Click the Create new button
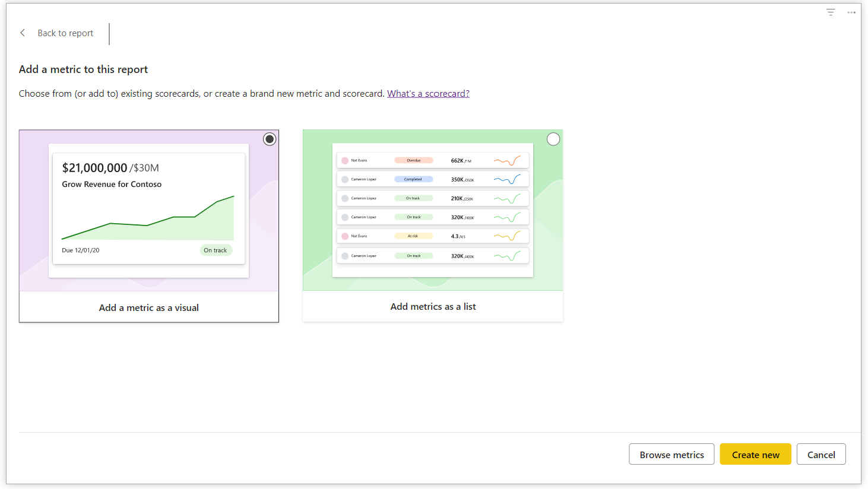Viewport: 868px width, 489px height. pos(755,454)
